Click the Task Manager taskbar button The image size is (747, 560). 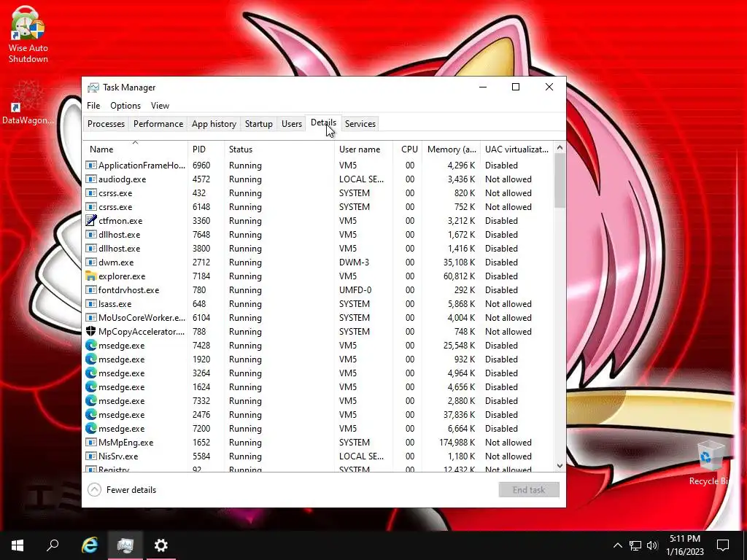coord(125,545)
